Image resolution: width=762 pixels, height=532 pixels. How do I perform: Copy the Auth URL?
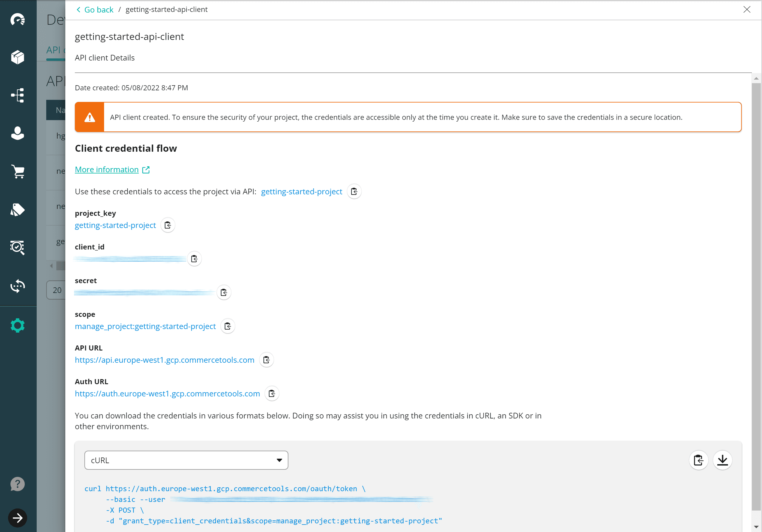point(272,393)
